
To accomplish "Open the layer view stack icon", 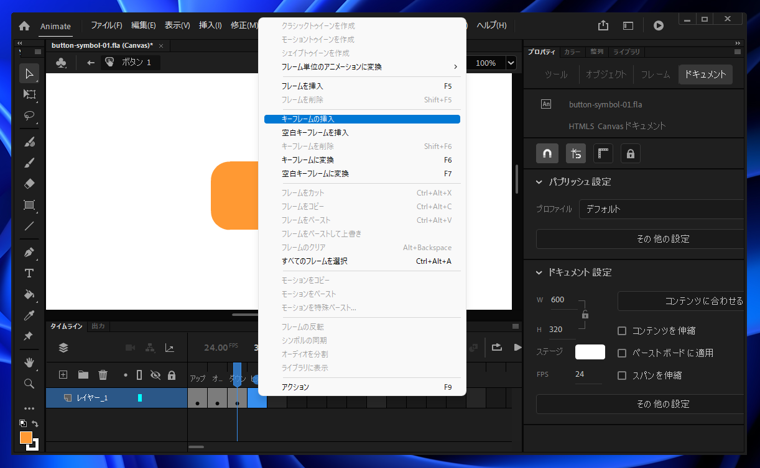I will 63,347.
